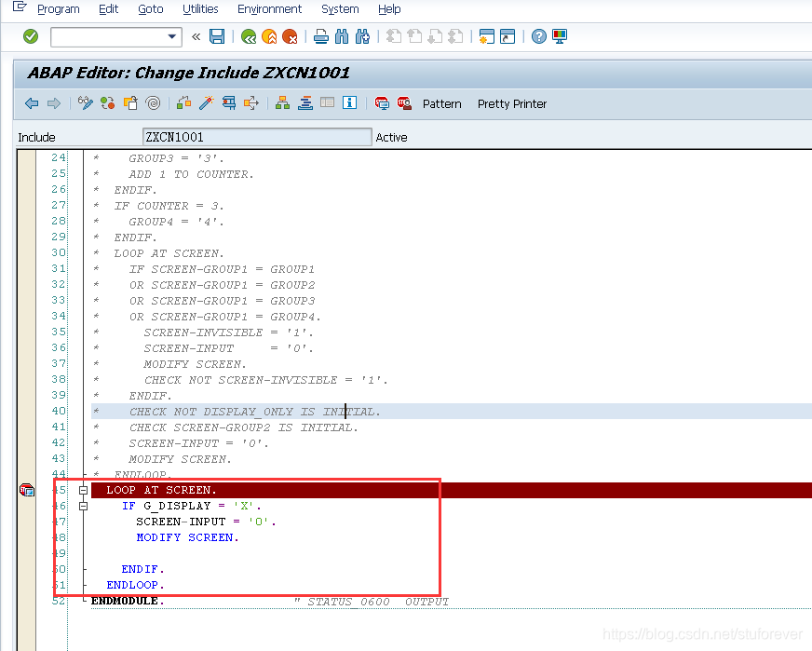This screenshot has width=812, height=651.
Task: Click commented line ADD 1 TO COUNTER.
Action: pos(191,174)
